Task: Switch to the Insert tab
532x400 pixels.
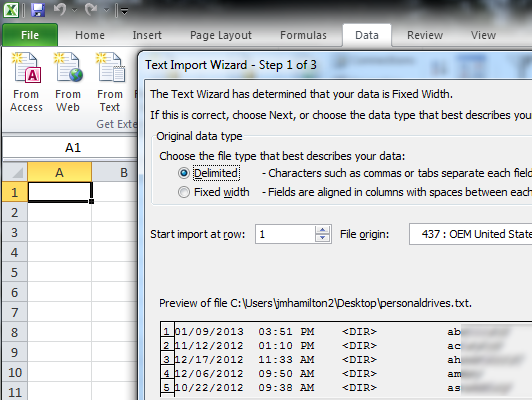Action: coord(147,35)
